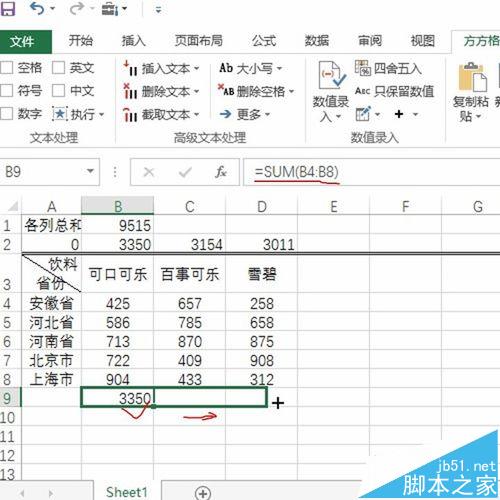The image size is (500, 500).
Task: Click the cancel X icon in formula bar
Action: 149,172
